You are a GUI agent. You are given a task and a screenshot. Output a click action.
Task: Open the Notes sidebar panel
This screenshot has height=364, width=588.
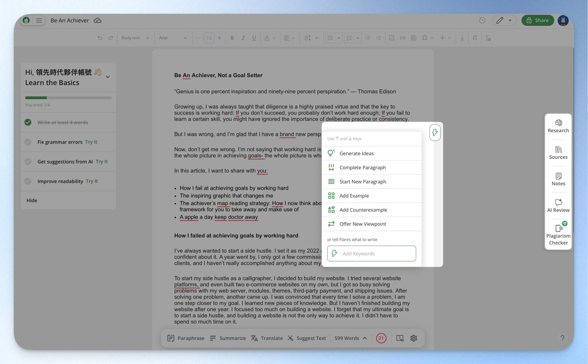(x=558, y=179)
